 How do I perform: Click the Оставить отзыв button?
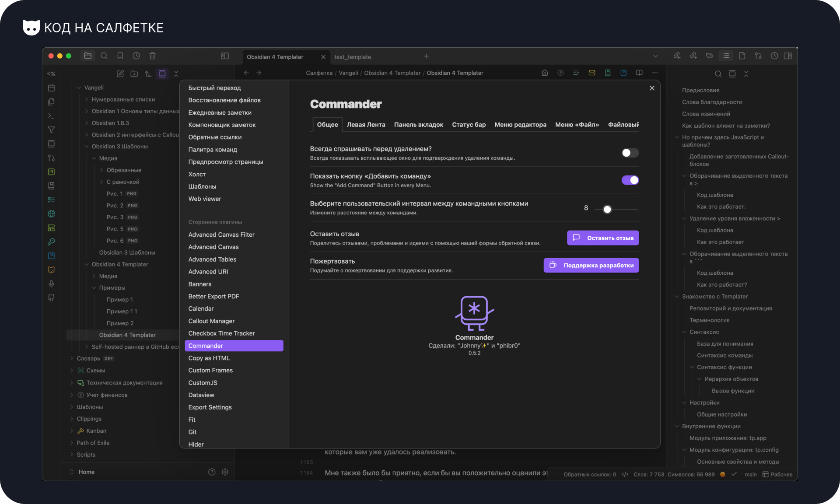[x=603, y=238]
